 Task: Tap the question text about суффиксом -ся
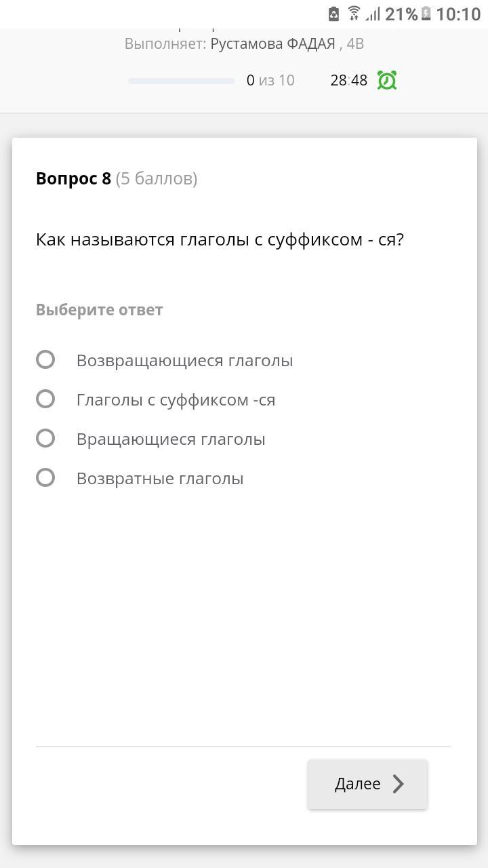click(x=220, y=239)
